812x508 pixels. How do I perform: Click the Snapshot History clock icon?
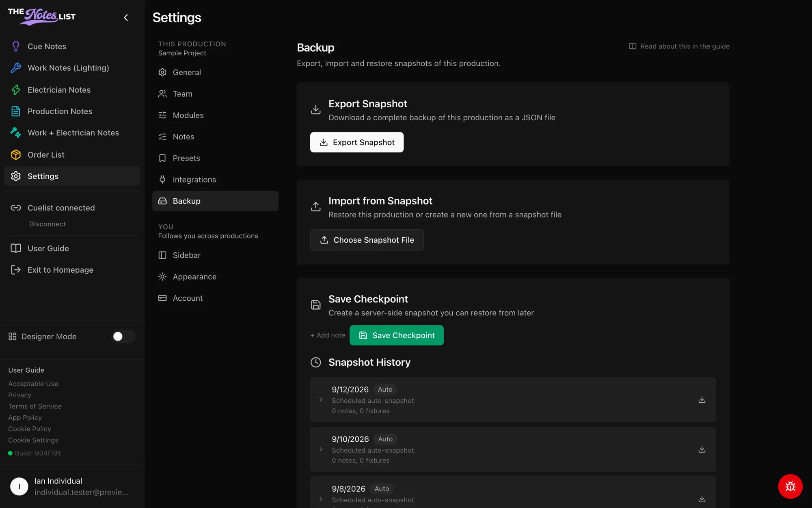[x=315, y=362]
